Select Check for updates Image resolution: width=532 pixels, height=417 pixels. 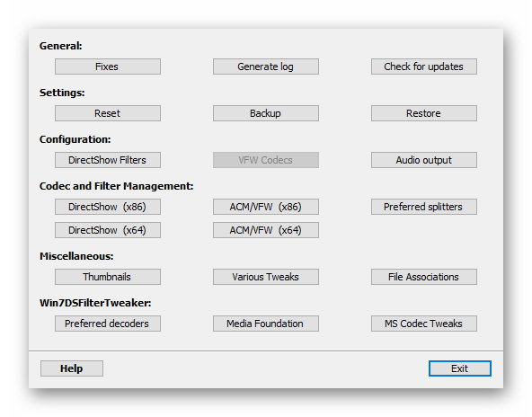tap(424, 67)
